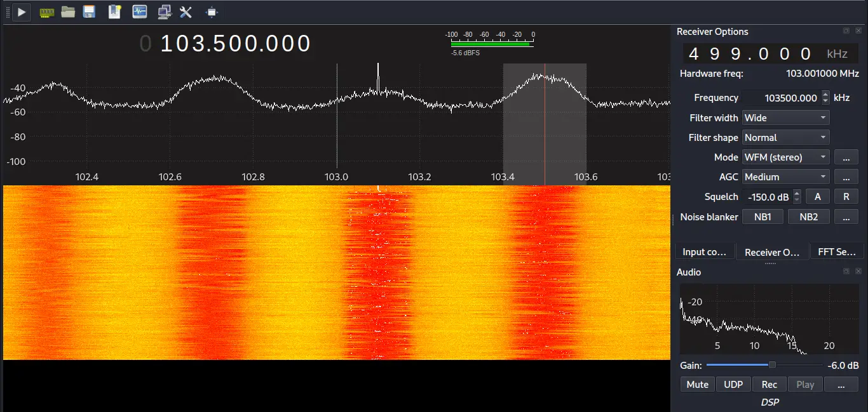Open bookmarks via the bookmark icon

114,12
